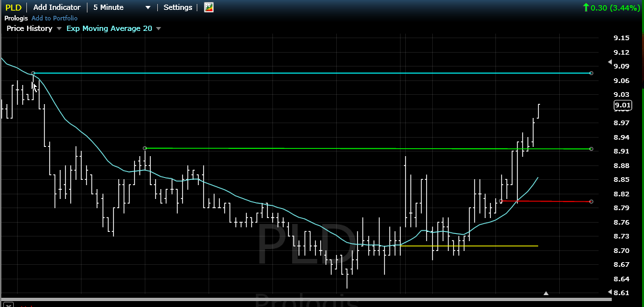Grab the red line's right endpoint handle
The width and height of the screenshot is (644, 307).
coord(591,202)
